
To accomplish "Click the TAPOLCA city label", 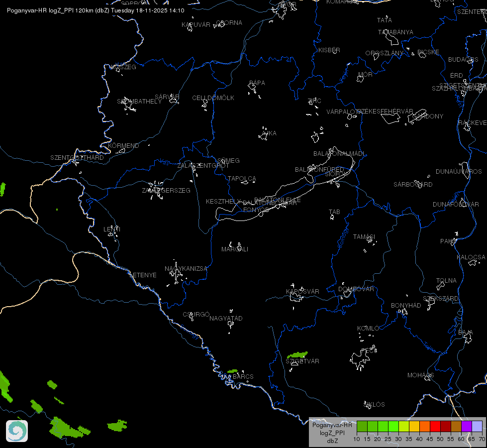I will click(242, 179).
